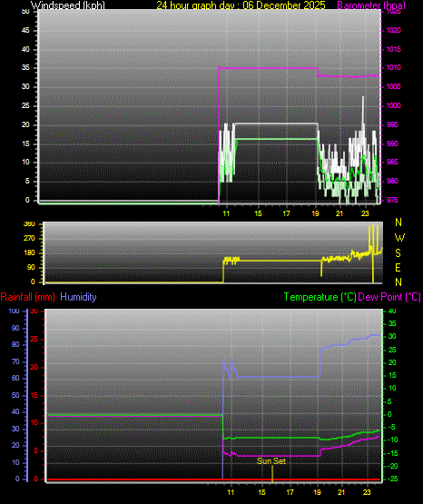Click hour label "21" under bottom temperature graph
Screen dimensions: 423x504
pyautogui.click(x=341, y=492)
